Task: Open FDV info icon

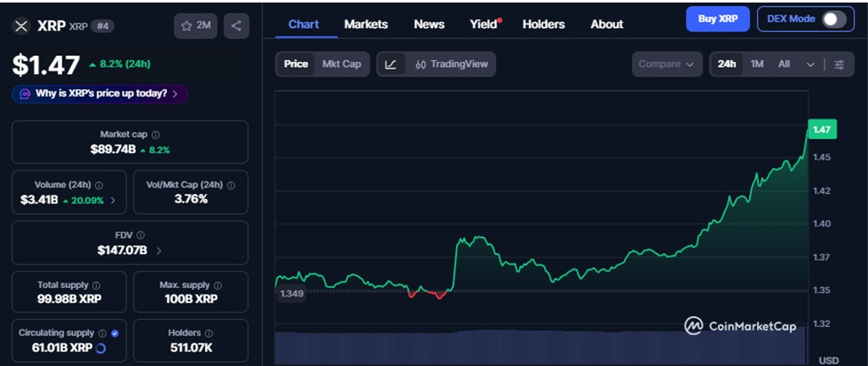Action: (x=141, y=235)
